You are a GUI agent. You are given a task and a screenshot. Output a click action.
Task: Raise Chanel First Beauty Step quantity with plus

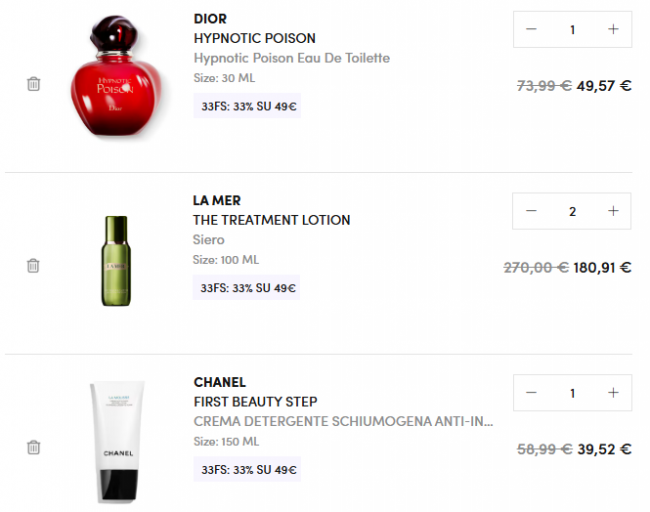click(613, 392)
